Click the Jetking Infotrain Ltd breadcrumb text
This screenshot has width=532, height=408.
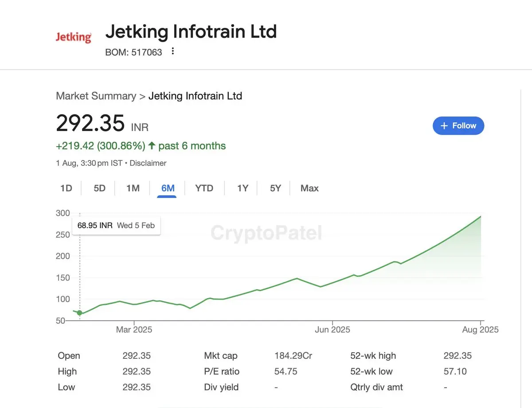point(195,96)
